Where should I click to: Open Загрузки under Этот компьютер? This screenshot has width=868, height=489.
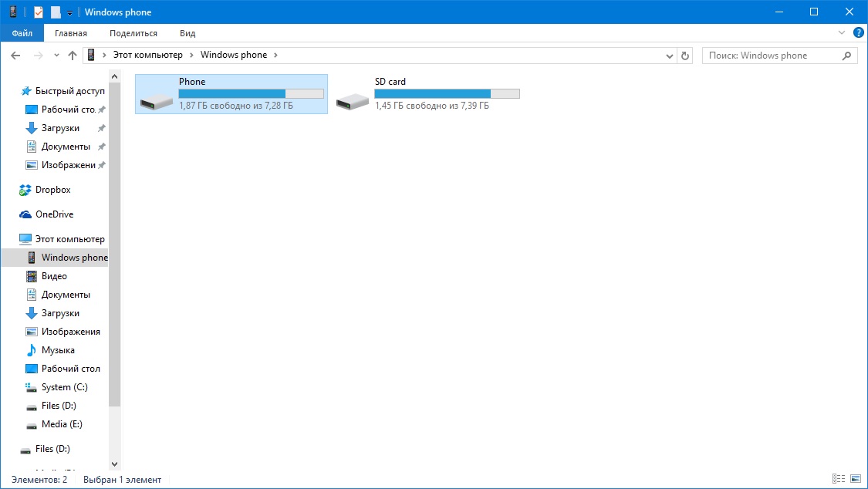60,313
